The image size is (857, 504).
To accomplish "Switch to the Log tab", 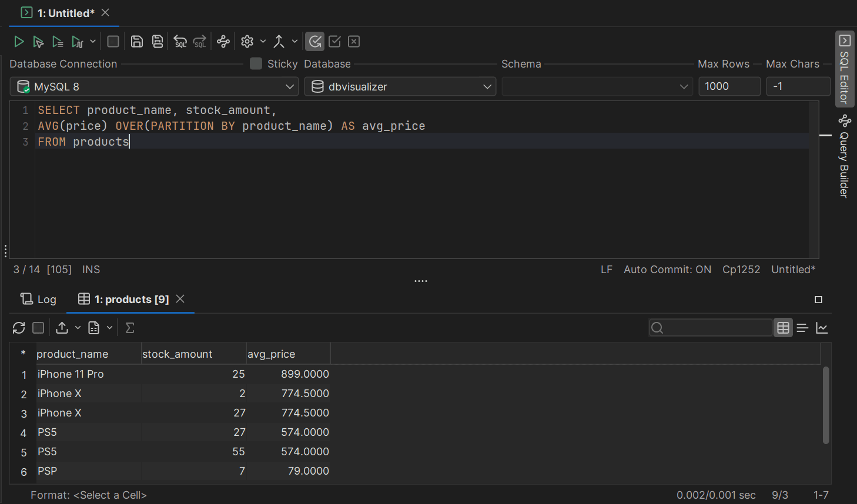I will click(39, 300).
